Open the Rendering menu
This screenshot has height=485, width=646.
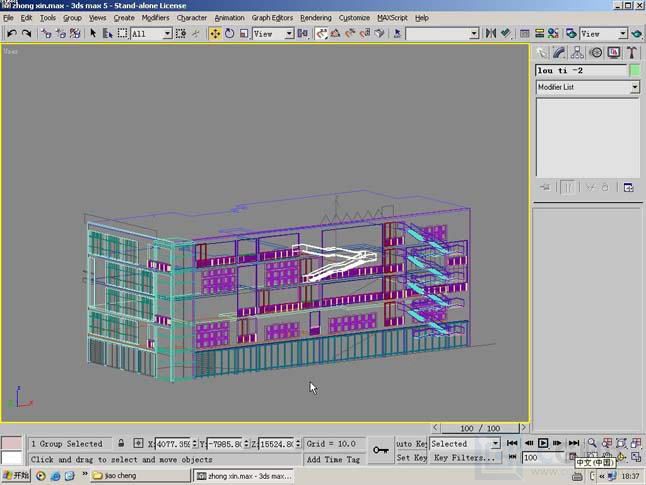point(316,18)
